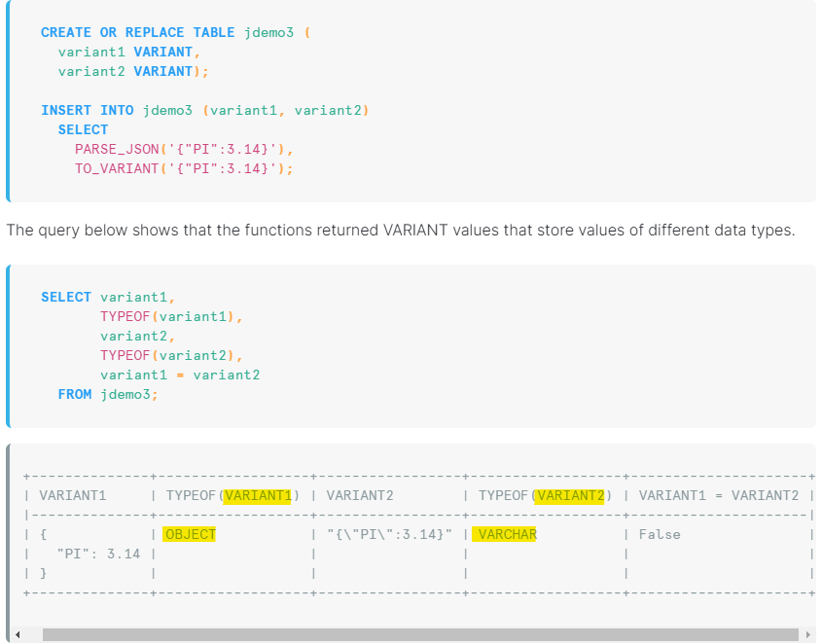
Task: Click the 'VARIANT1 = VARIANT2' column header
Action: point(719,495)
